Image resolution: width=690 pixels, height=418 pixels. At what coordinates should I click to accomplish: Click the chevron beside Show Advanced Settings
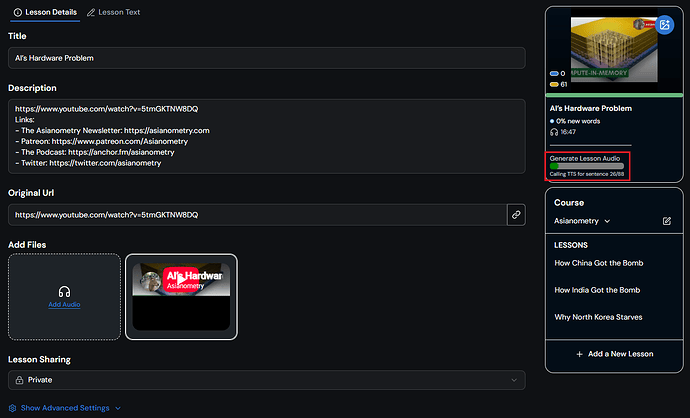118,408
